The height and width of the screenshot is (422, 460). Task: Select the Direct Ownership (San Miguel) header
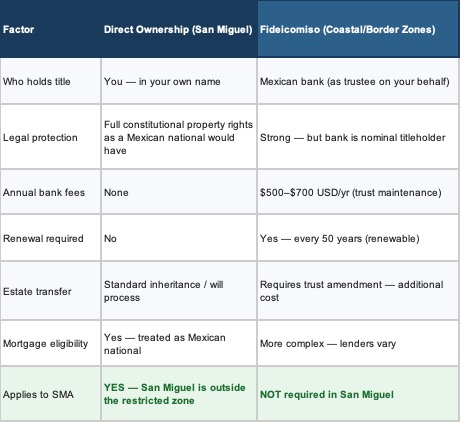[x=178, y=29]
